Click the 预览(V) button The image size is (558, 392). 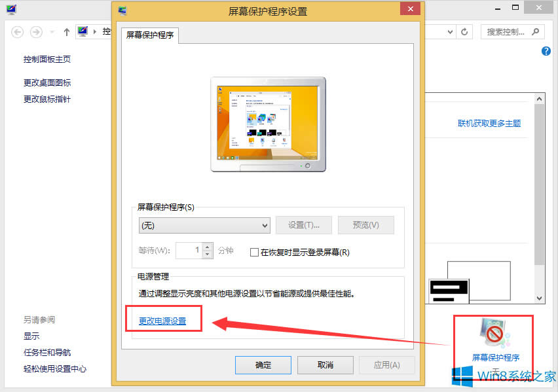click(365, 225)
